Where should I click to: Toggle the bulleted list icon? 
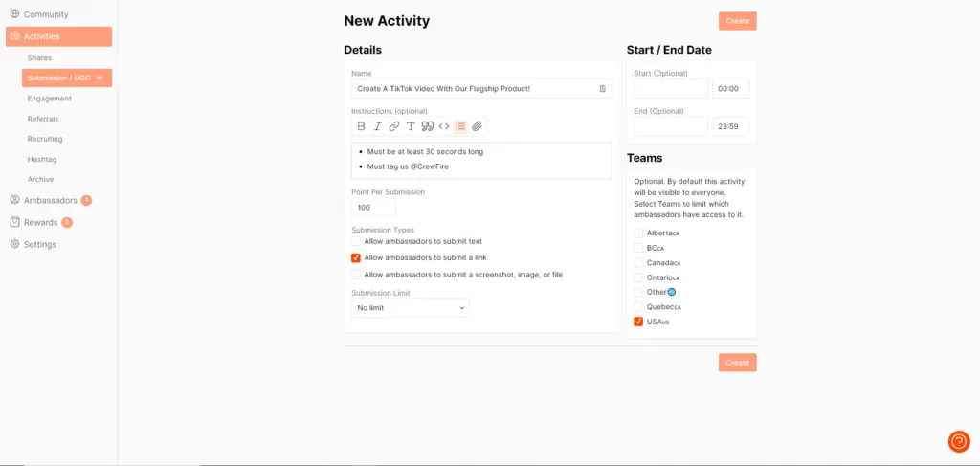tap(460, 126)
